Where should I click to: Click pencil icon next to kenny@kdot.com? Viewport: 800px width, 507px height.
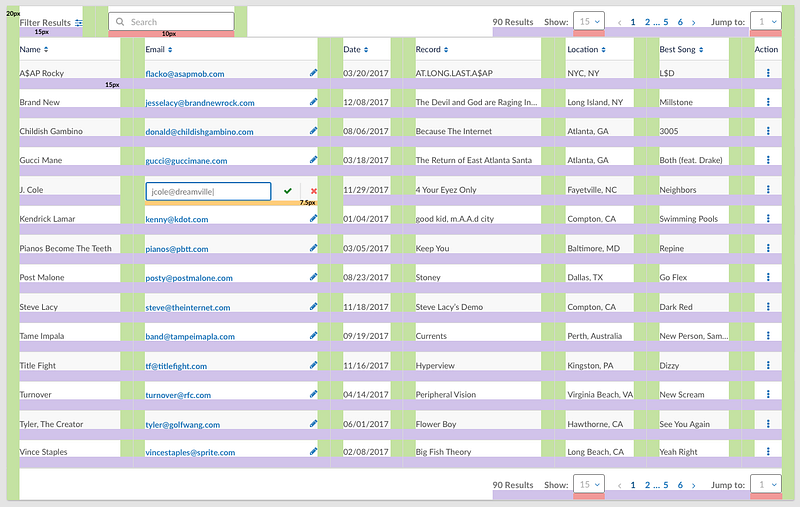313,219
